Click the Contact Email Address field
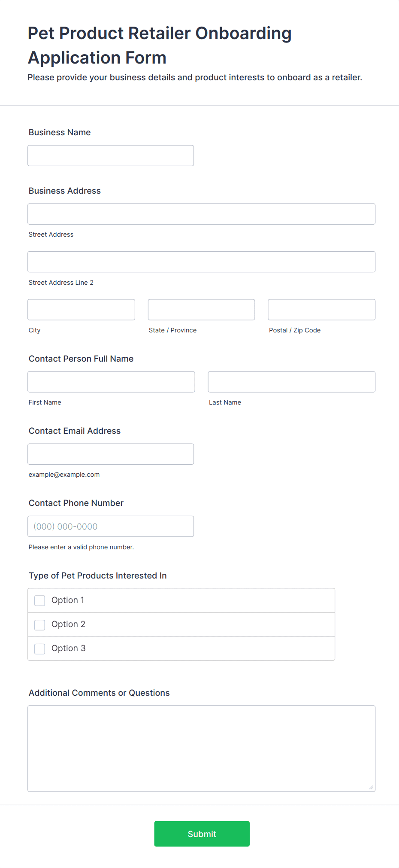 tap(110, 454)
